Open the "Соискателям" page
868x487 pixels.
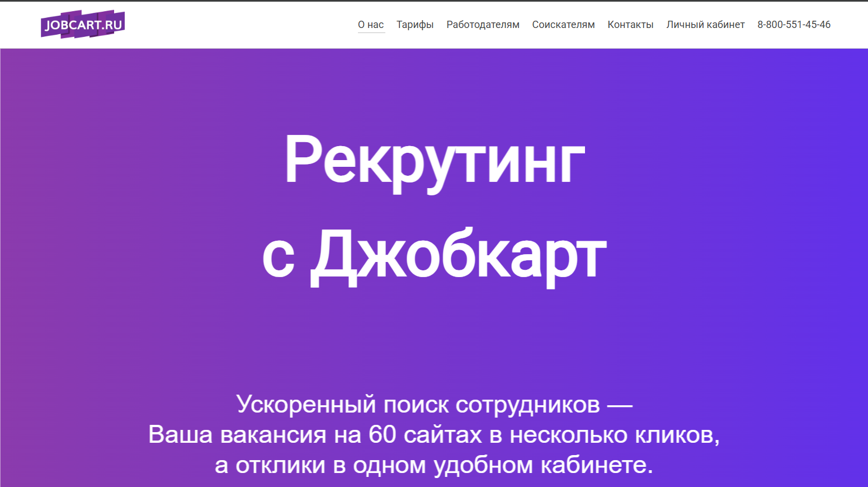[563, 24]
